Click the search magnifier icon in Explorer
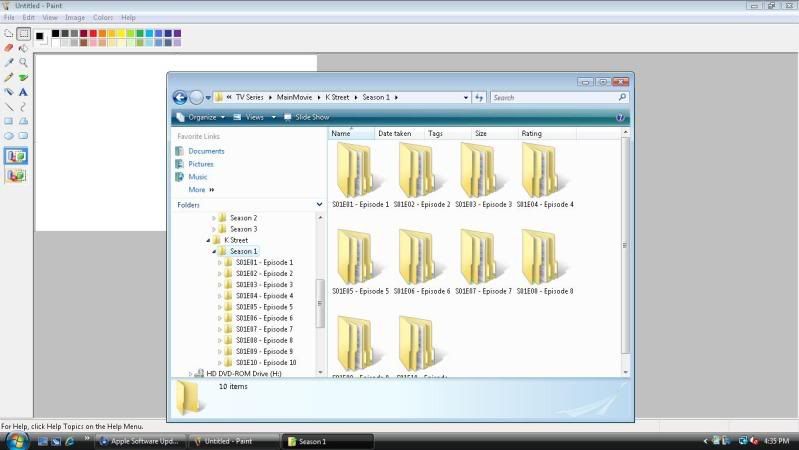 pyautogui.click(x=622, y=97)
